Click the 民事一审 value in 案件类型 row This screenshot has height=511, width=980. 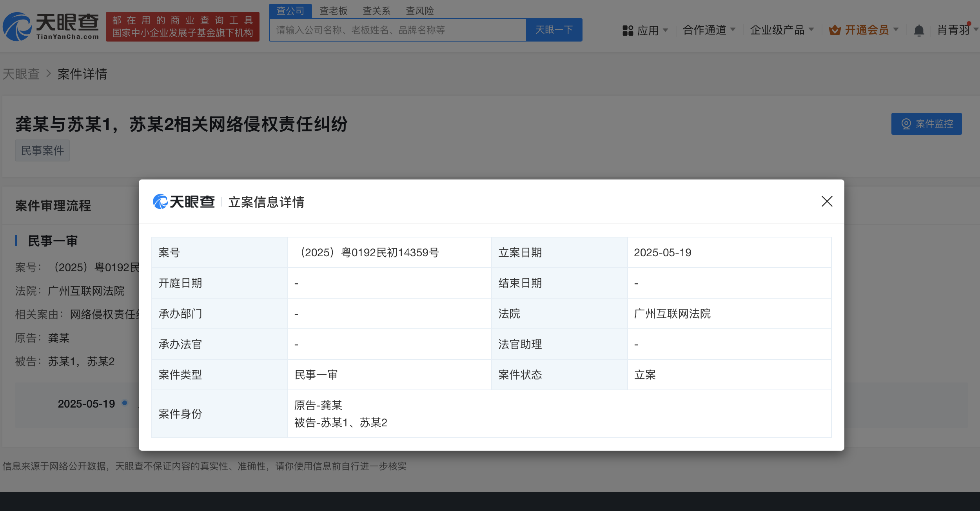click(316, 375)
